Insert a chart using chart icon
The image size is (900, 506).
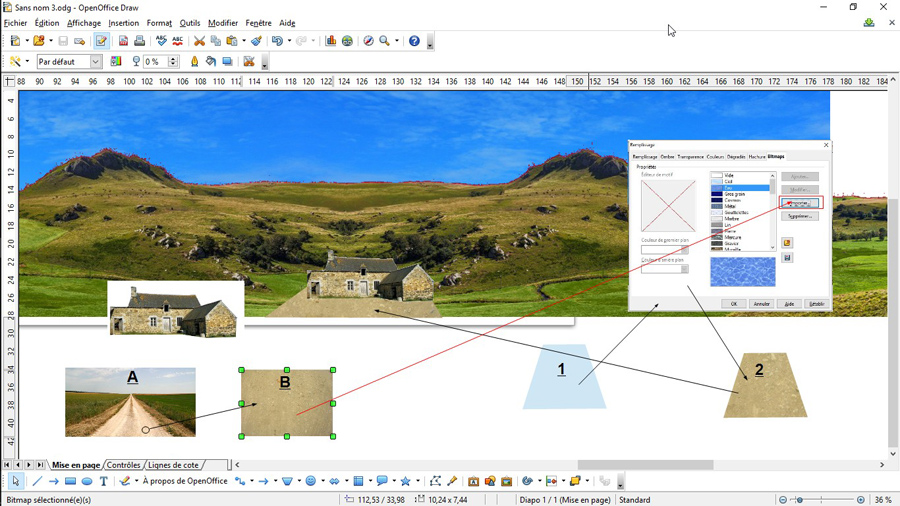point(331,41)
